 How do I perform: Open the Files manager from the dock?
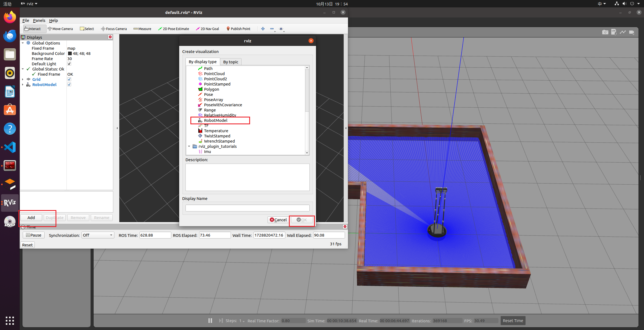click(x=10, y=54)
